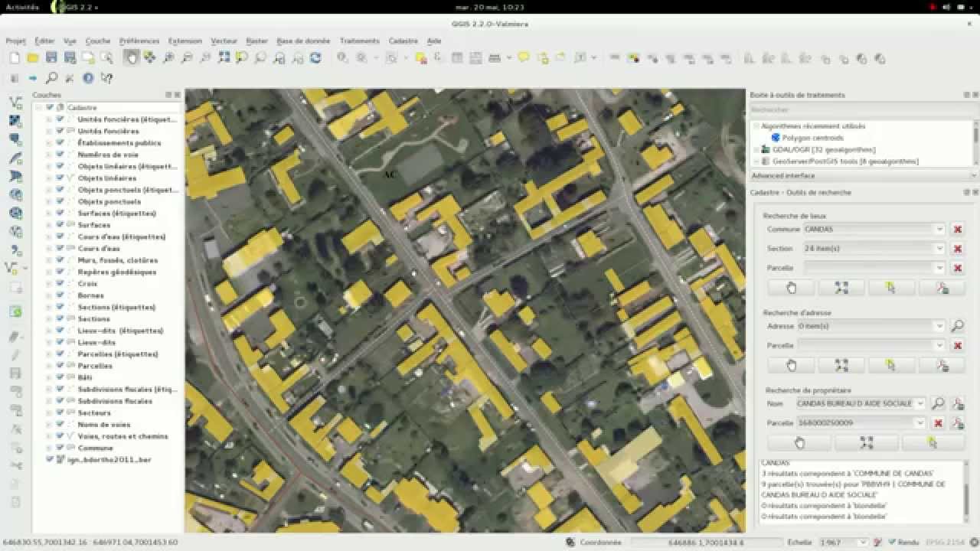Toggle visibility of Parcelles layer

pos(60,366)
